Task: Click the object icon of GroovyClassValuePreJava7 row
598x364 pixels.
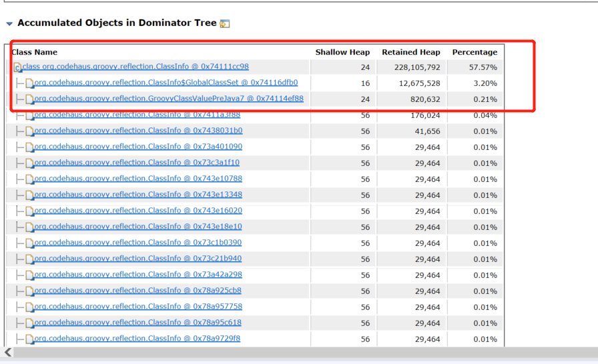Action: click(29, 100)
